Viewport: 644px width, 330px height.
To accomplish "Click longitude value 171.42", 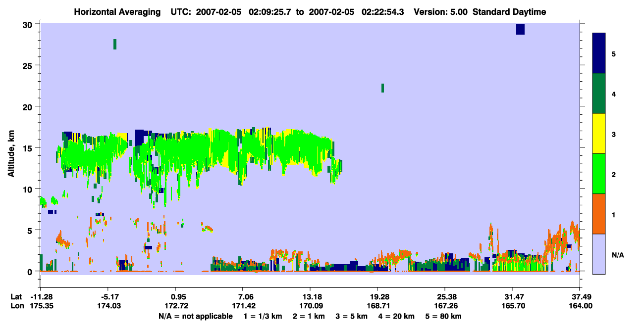I will 243,306.
